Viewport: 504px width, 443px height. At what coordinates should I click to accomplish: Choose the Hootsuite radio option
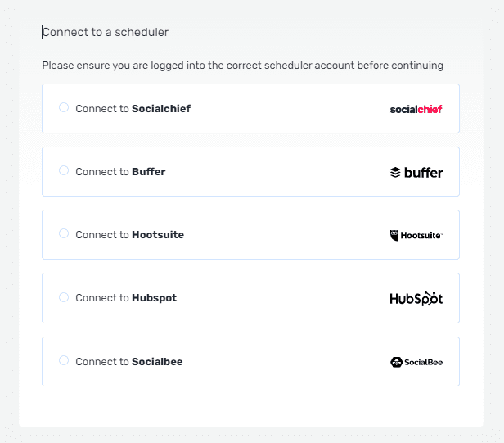coord(64,233)
